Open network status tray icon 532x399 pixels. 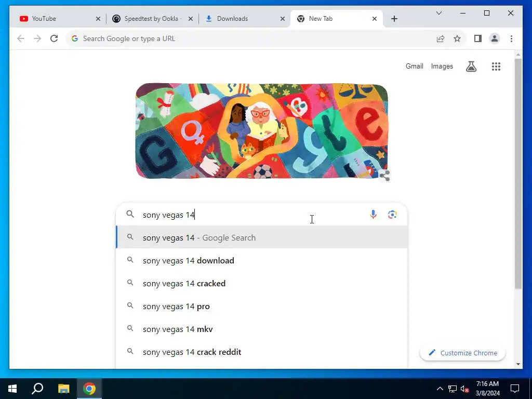click(x=453, y=389)
